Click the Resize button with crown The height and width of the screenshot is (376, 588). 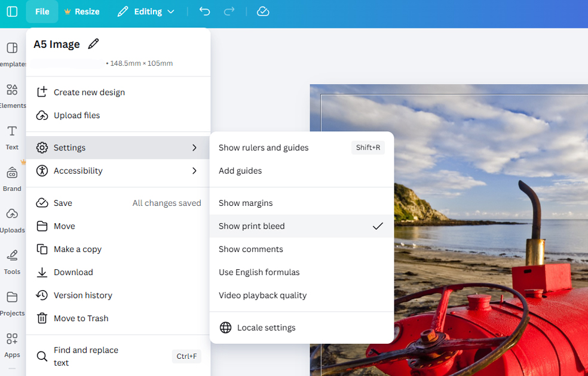(x=82, y=11)
